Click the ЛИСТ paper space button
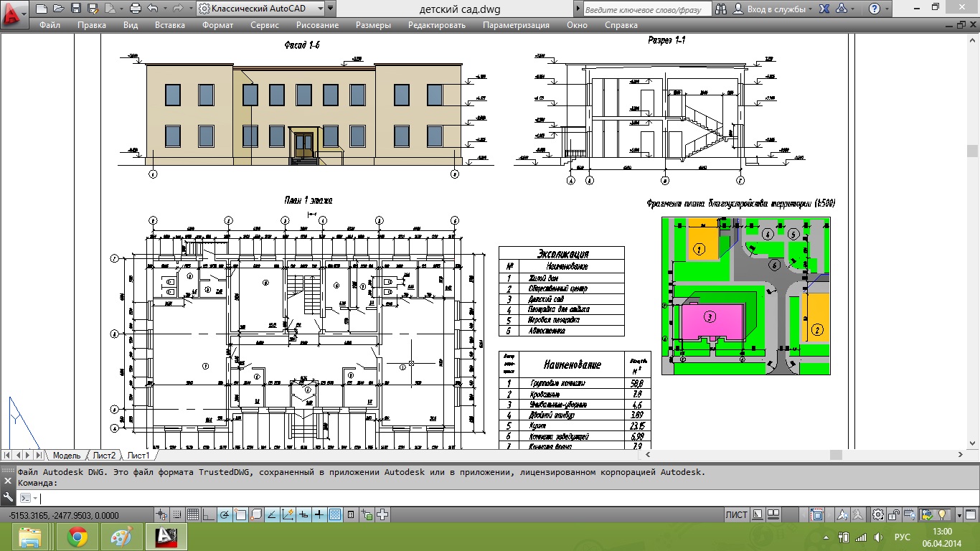 pyautogui.click(x=737, y=514)
